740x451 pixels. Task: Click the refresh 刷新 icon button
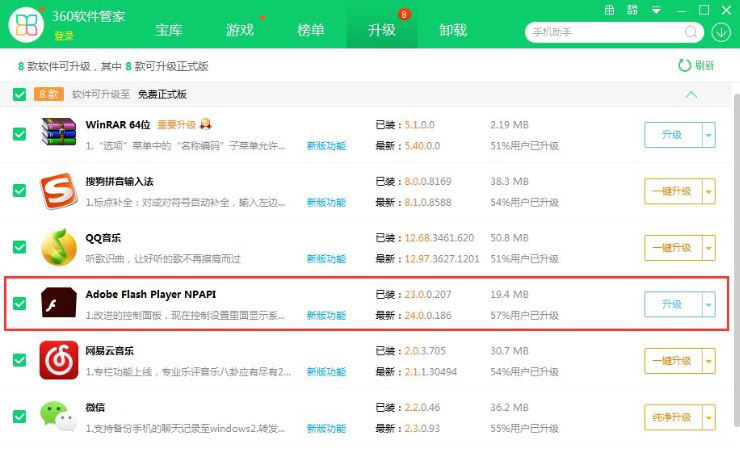(x=696, y=65)
